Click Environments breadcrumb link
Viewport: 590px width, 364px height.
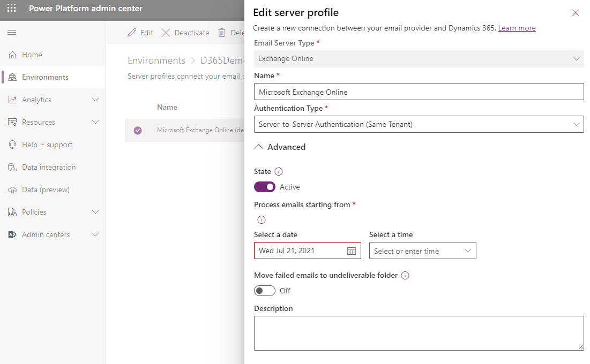point(156,60)
